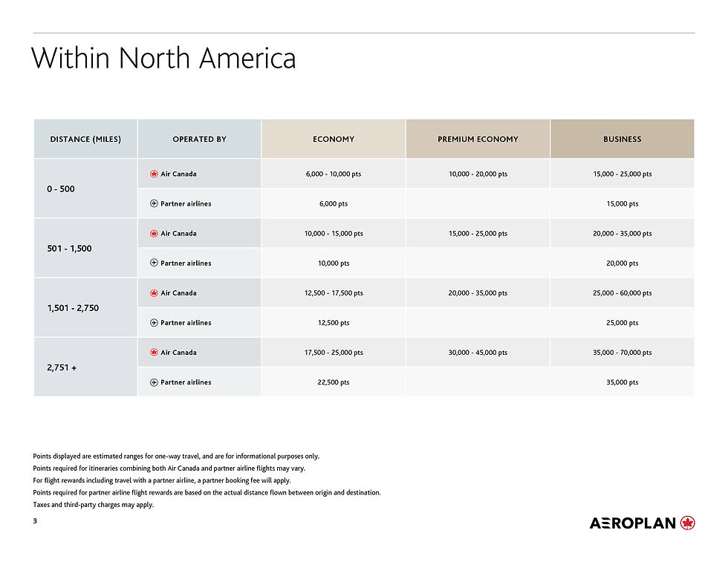The height and width of the screenshot is (562, 728).
Task: Select the Premium Economy column header
Action: 478,139
